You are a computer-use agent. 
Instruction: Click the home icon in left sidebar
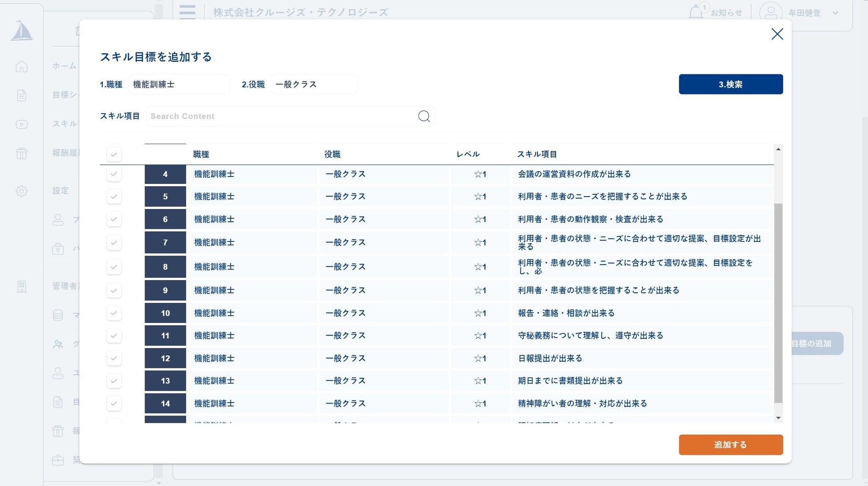click(x=21, y=66)
